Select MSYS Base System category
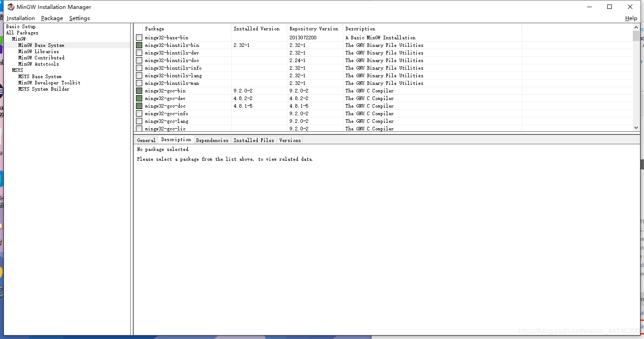 click(x=40, y=76)
